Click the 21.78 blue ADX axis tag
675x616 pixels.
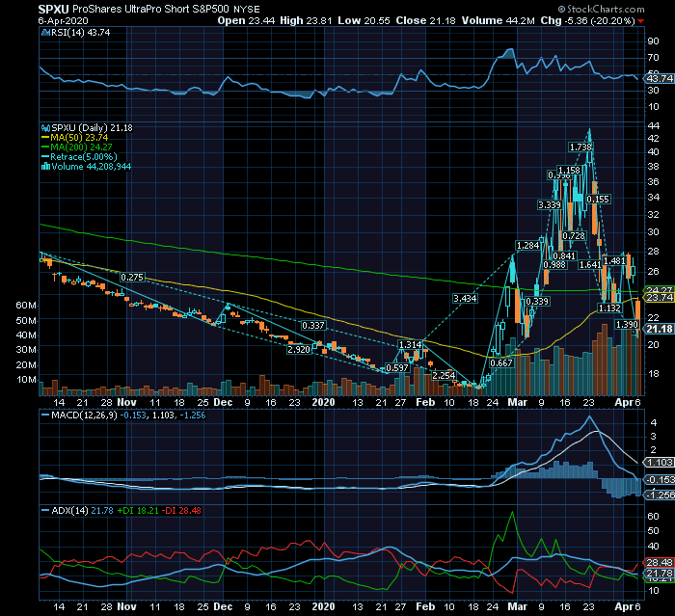pos(659,574)
